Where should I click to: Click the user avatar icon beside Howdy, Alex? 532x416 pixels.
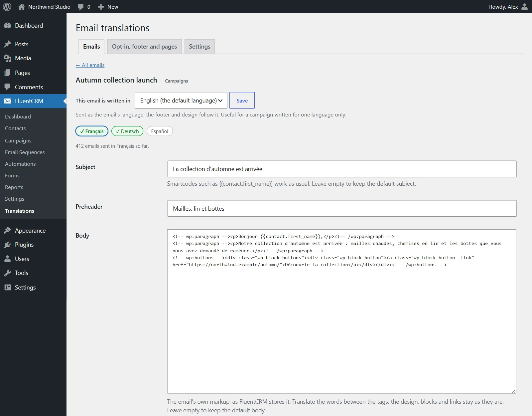pos(524,7)
